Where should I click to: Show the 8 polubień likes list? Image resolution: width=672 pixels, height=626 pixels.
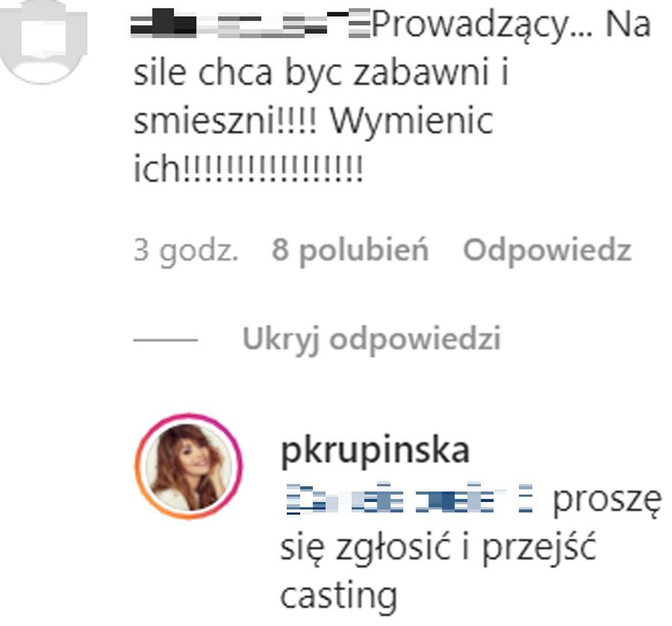(x=350, y=251)
